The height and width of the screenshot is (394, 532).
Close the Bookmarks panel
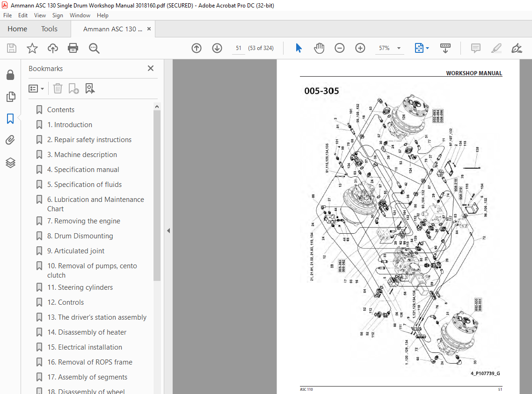tap(151, 68)
